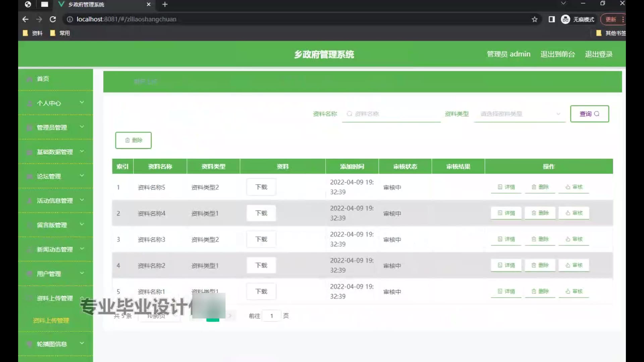Screen dimensions: 644x362
Task: Select the 资料上传管理 submenu item
Action: coord(51,321)
